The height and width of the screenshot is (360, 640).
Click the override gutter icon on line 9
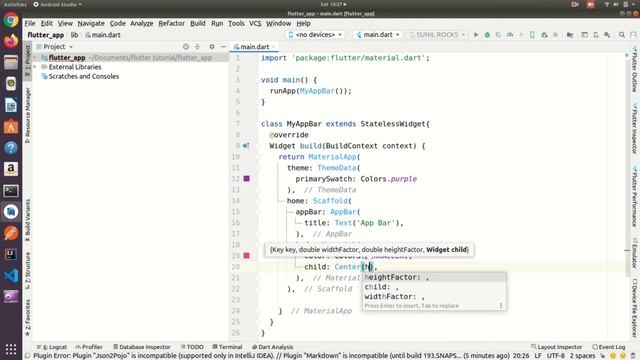246,146
